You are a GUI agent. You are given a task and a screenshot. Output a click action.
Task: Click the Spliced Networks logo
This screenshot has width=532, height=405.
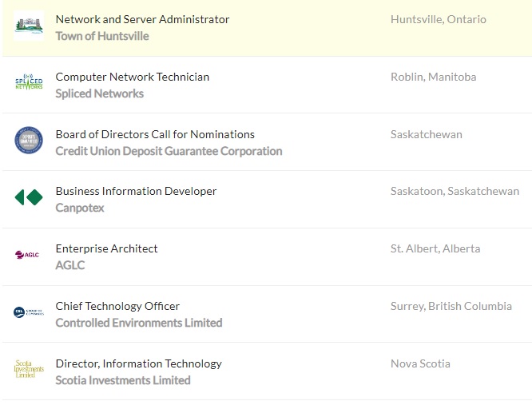29,82
